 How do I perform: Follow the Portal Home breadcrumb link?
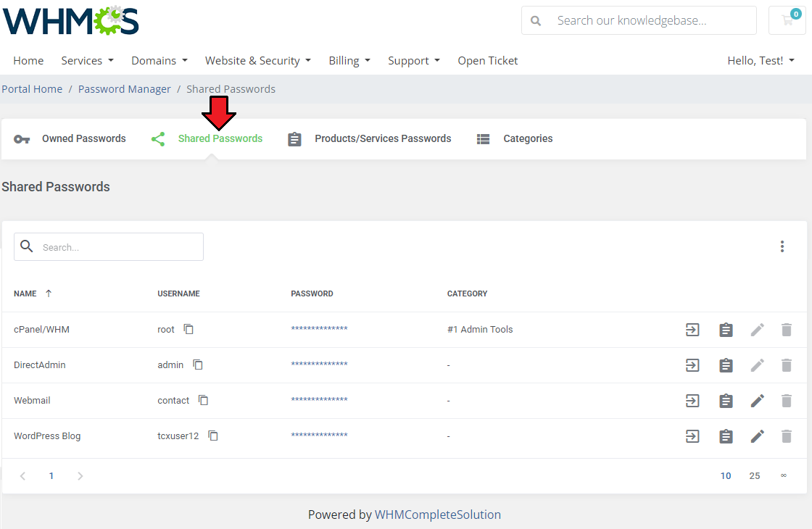click(32, 89)
